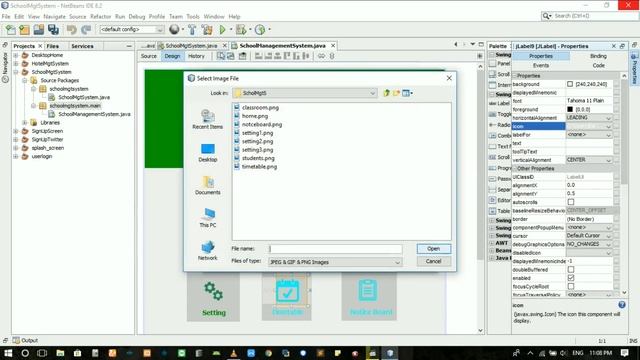Image resolution: width=640 pixels, height=360 pixels.
Task: Click the Build Project hammer icon
Action: [192, 29]
